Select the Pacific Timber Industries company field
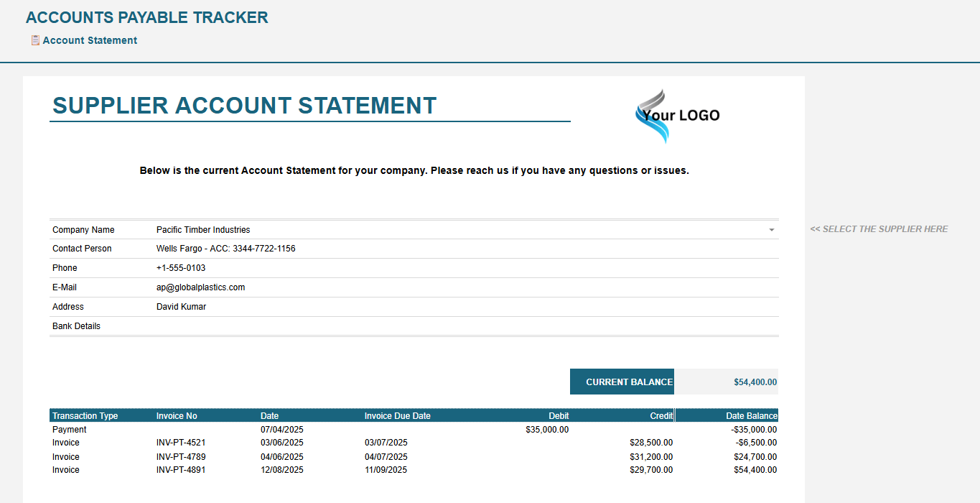This screenshot has height=503, width=980. (203, 230)
